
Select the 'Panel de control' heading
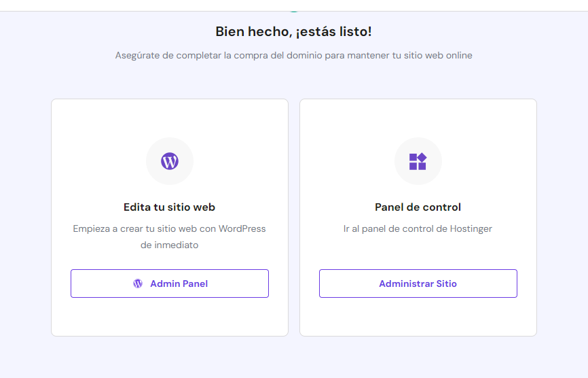[418, 207]
